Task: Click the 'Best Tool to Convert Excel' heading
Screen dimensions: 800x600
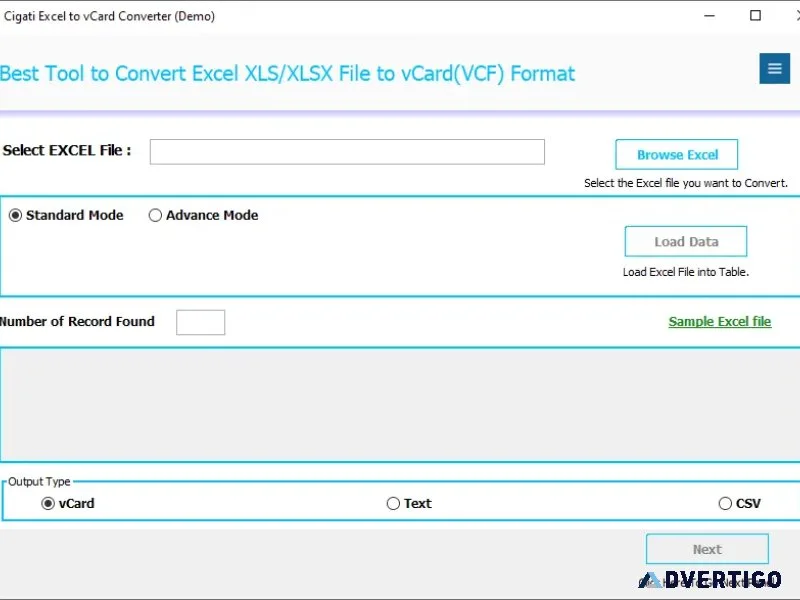Action: (x=287, y=73)
